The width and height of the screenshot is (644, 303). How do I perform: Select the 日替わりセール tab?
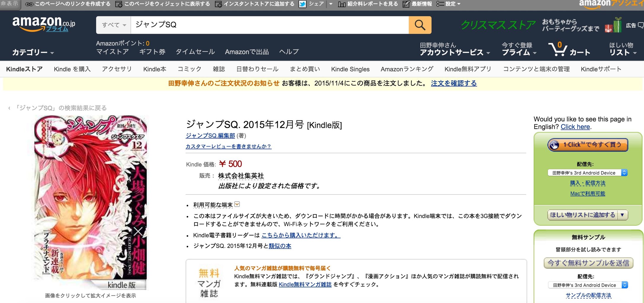point(257,69)
